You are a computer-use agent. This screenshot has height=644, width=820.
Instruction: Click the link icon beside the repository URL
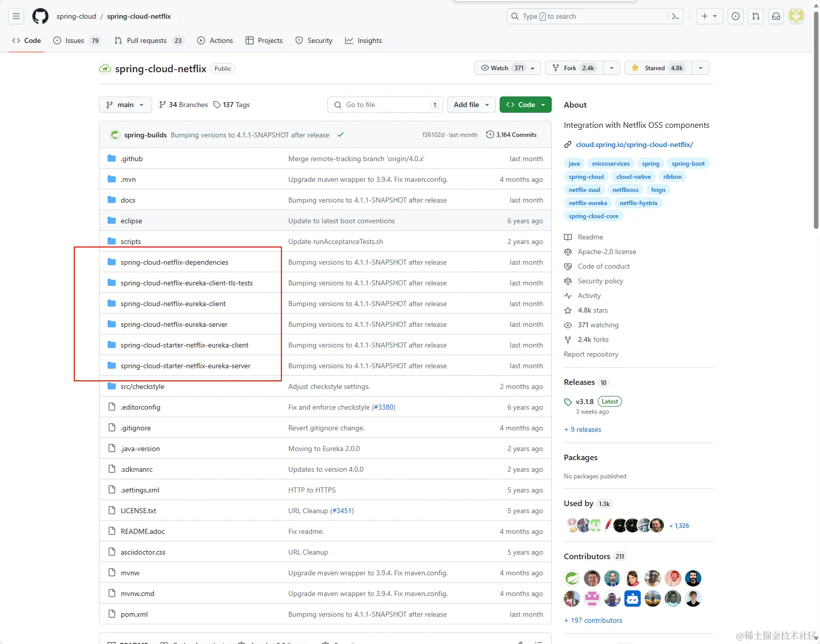pyautogui.click(x=568, y=144)
